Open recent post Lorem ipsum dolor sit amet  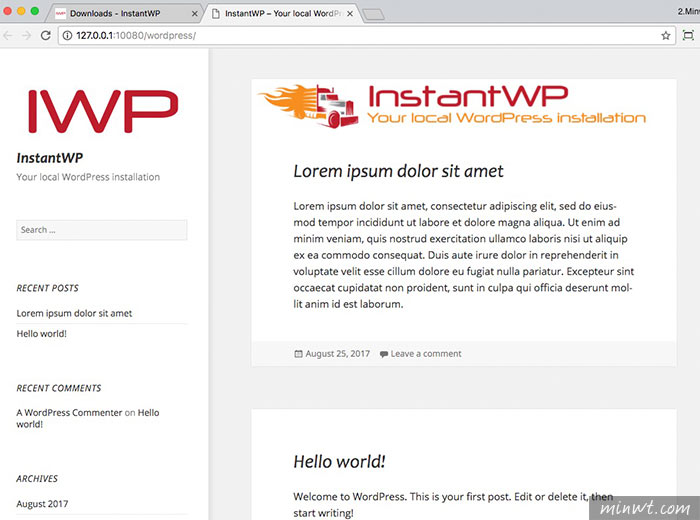[74, 313]
